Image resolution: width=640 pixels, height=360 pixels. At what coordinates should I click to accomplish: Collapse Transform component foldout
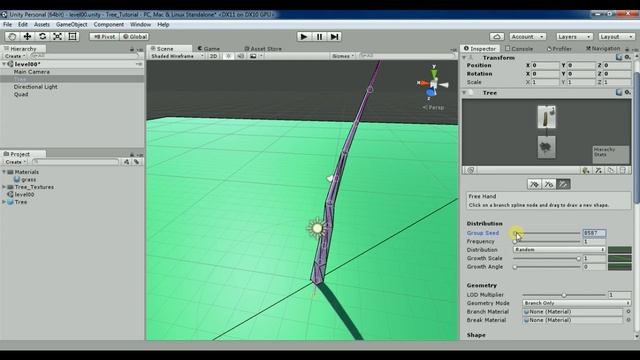[x=464, y=58]
